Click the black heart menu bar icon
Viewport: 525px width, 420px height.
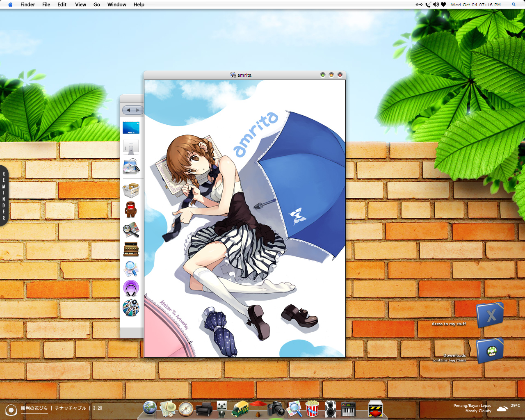click(x=443, y=5)
